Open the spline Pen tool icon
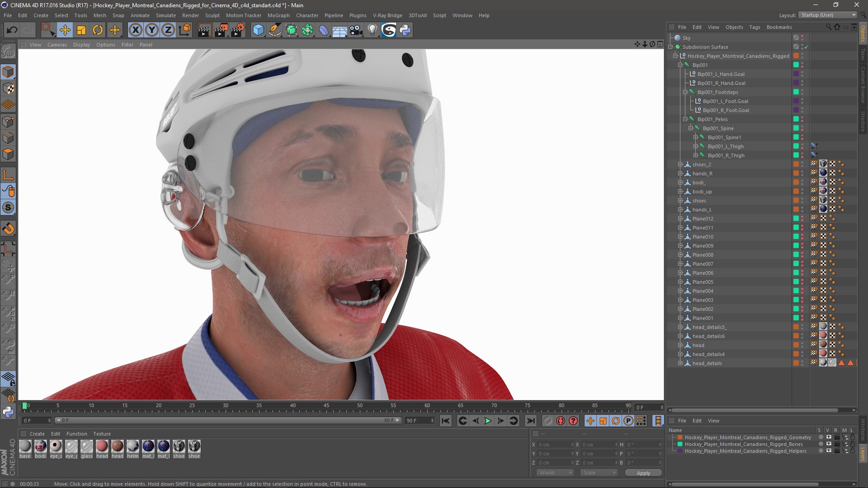 click(x=274, y=30)
